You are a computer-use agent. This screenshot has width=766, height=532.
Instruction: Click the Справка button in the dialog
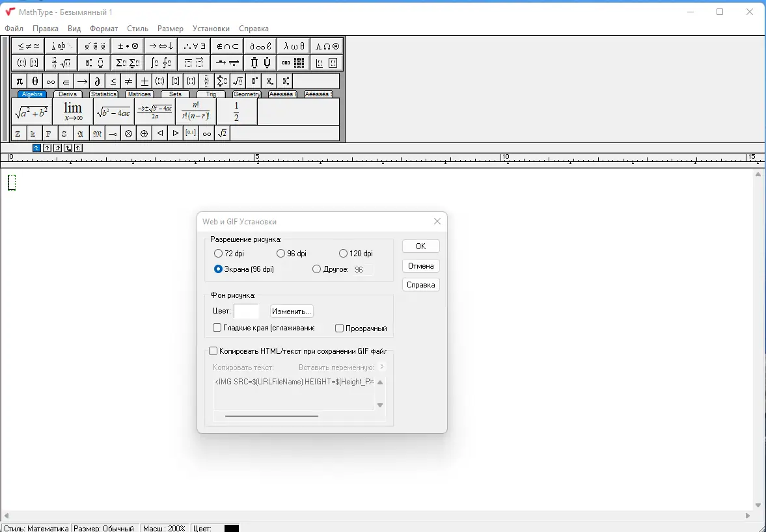point(420,285)
